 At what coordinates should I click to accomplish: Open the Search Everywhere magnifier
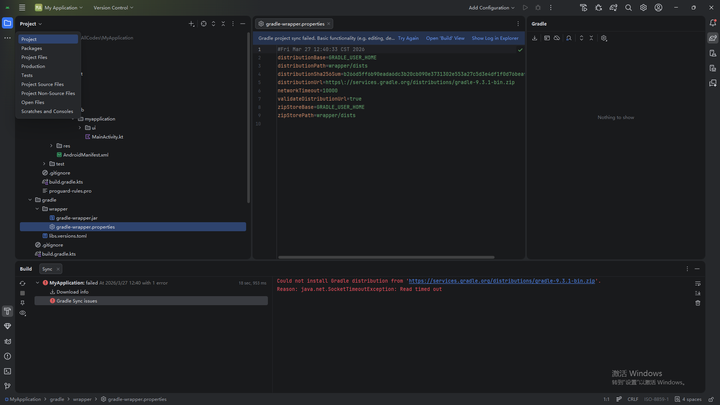click(x=628, y=7)
